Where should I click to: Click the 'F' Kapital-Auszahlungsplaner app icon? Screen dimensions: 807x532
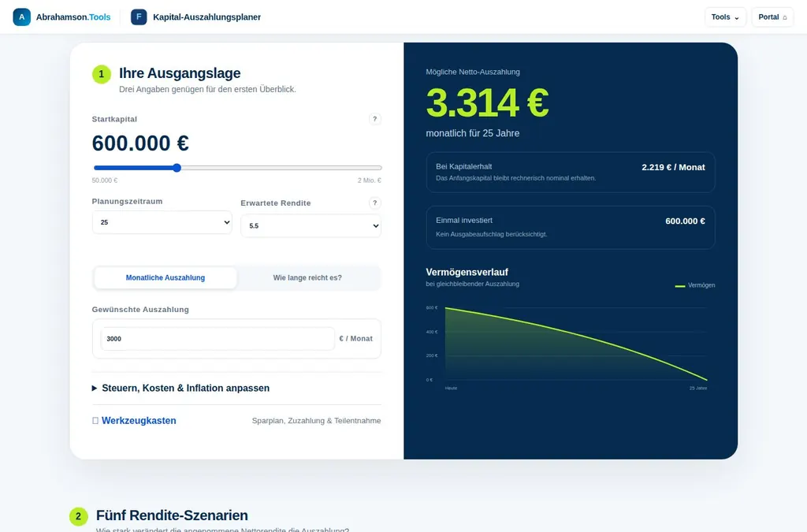pos(139,17)
